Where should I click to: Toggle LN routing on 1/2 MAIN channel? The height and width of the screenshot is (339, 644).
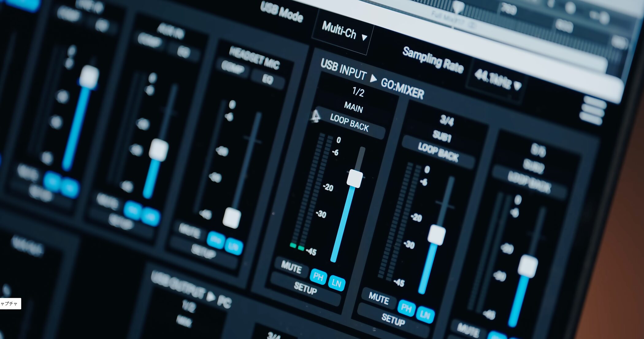click(336, 283)
